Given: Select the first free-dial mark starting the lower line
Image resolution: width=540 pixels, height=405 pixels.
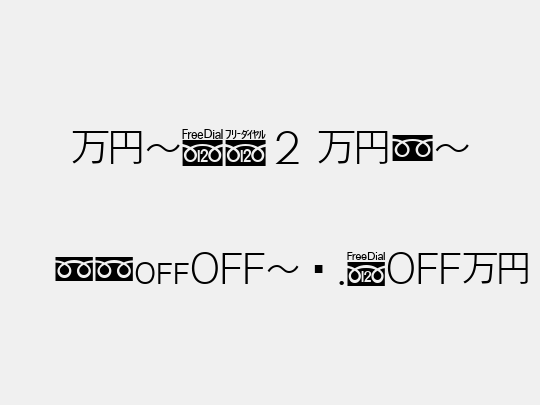Looking at the screenshot, I should click(74, 269).
